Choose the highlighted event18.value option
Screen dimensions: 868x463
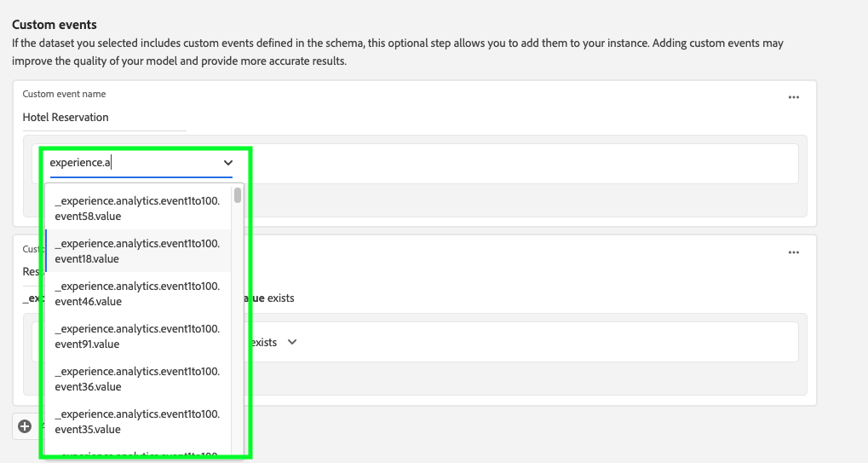tap(137, 251)
